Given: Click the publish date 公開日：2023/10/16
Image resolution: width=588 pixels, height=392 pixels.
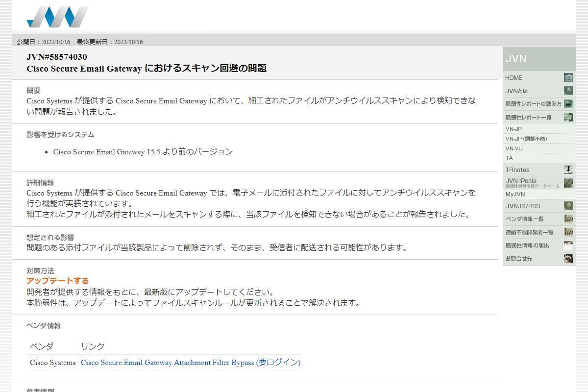Looking at the screenshot, I should click(x=44, y=42).
